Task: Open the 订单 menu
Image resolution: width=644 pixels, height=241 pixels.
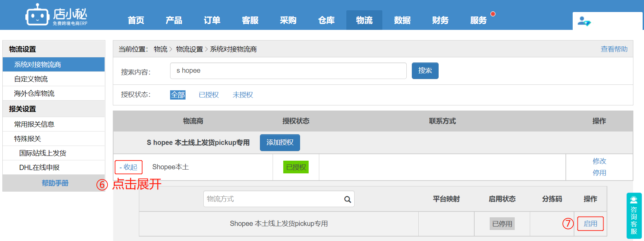Action: pyautogui.click(x=212, y=20)
